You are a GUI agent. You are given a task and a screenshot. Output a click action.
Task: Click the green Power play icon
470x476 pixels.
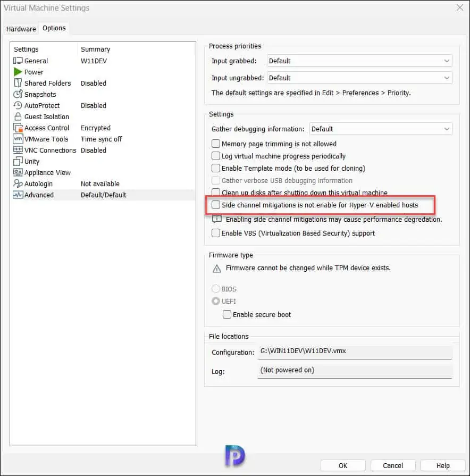(x=18, y=72)
